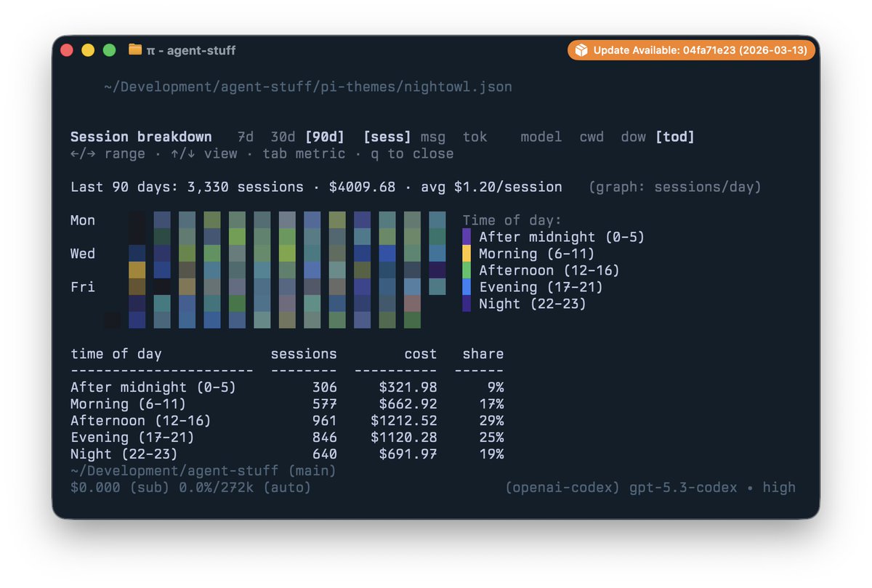The height and width of the screenshot is (588, 872).
Task: Click the 25% share cell
Action: click(492, 438)
